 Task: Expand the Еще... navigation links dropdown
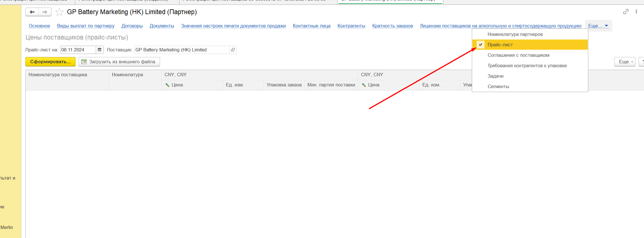coord(598,26)
